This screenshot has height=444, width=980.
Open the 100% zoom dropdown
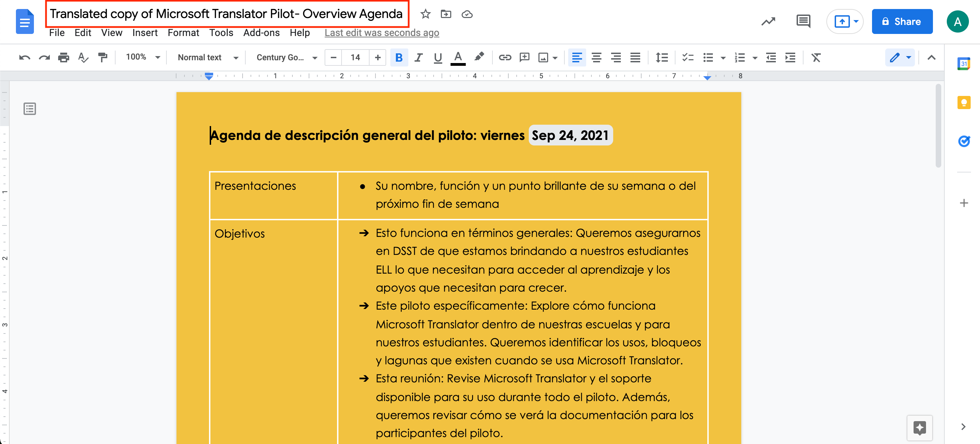tap(143, 57)
